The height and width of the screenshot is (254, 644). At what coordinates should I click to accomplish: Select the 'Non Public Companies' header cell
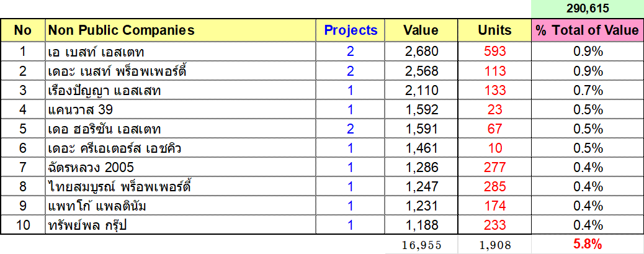[121, 30]
